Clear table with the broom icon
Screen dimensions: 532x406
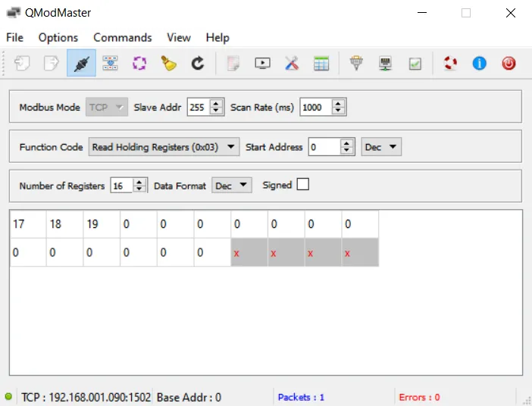pyautogui.click(x=168, y=64)
